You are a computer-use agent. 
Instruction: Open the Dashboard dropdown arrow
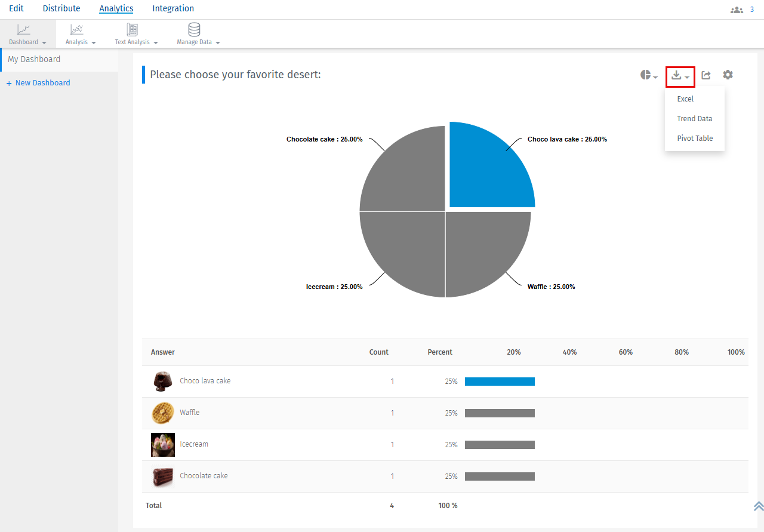tap(44, 42)
